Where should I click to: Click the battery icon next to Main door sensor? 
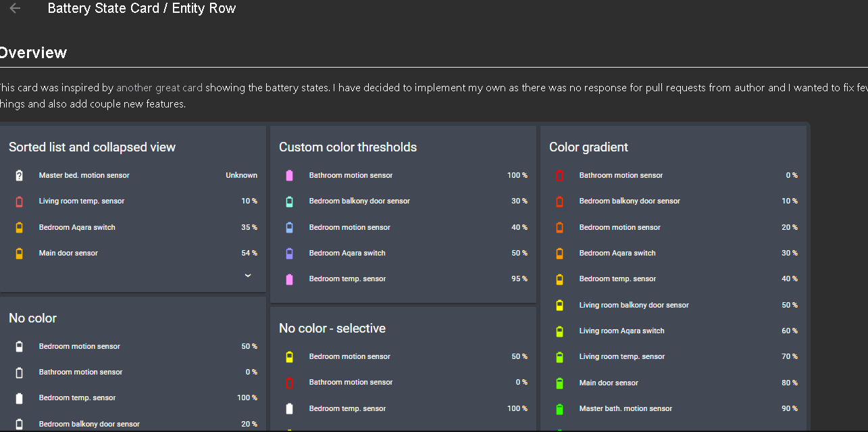point(19,253)
